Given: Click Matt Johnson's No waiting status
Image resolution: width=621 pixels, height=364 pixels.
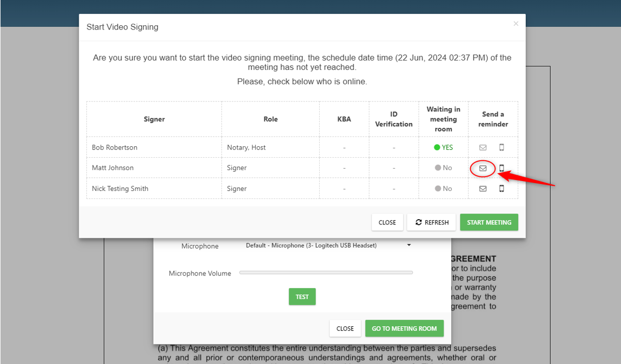Looking at the screenshot, I should click(443, 168).
